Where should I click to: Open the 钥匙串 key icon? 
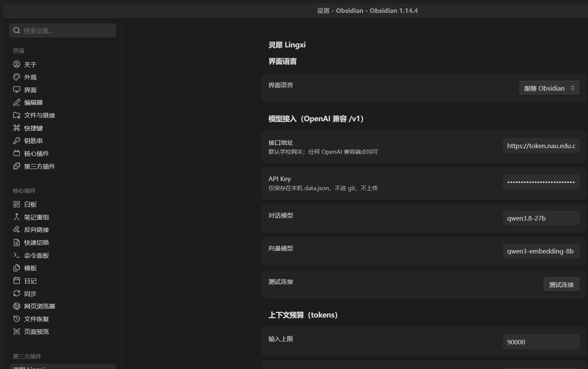tap(17, 141)
